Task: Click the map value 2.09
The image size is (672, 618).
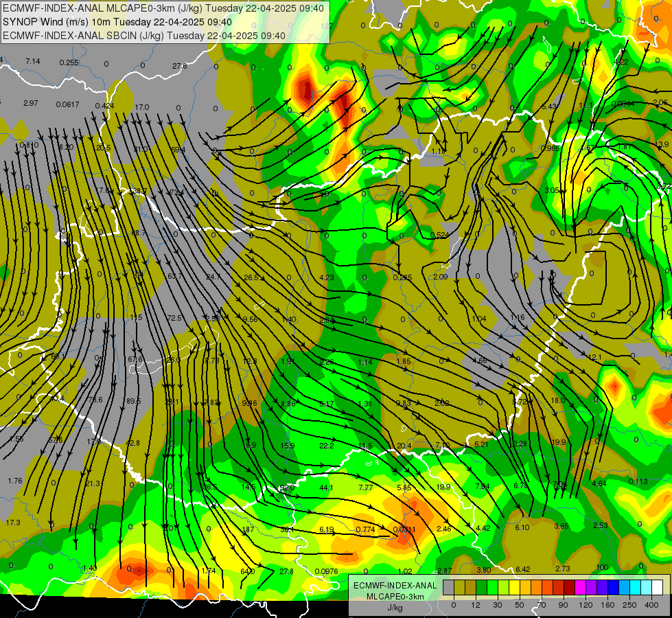Action: pos(440,277)
